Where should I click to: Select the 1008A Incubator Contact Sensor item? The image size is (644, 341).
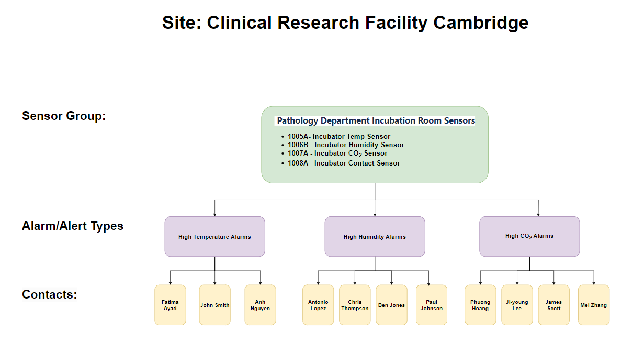point(344,163)
